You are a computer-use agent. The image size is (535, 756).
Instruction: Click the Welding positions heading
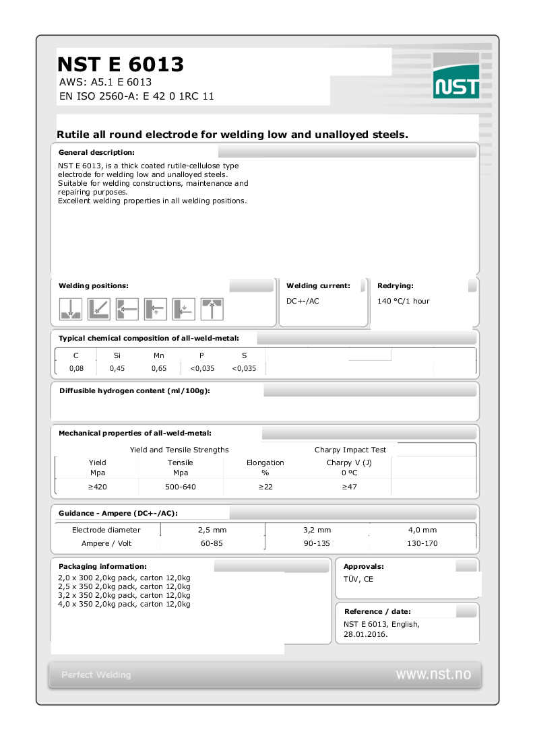[94, 286]
